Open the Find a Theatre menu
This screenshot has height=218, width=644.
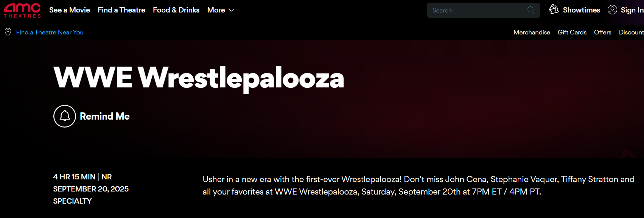click(121, 10)
